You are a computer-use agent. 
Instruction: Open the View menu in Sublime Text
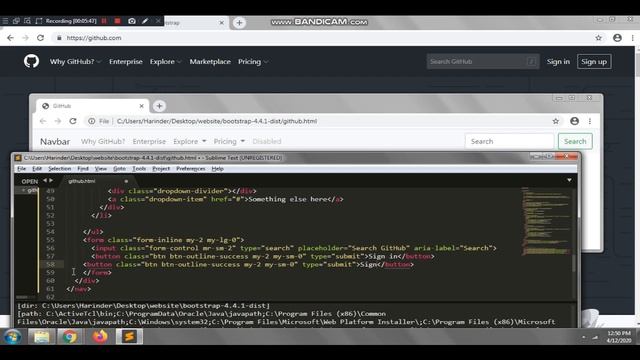(100, 169)
